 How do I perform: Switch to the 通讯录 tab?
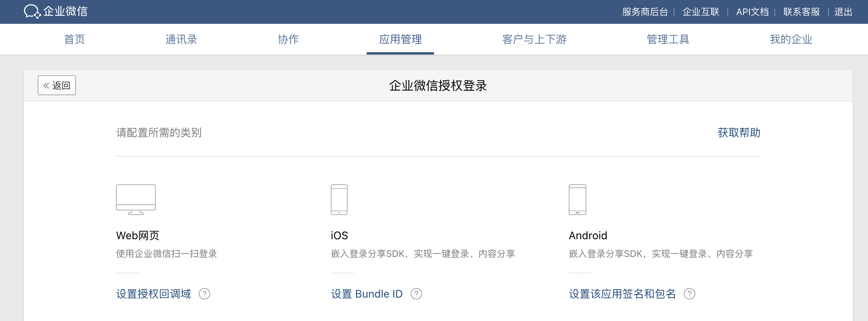(181, 39)
